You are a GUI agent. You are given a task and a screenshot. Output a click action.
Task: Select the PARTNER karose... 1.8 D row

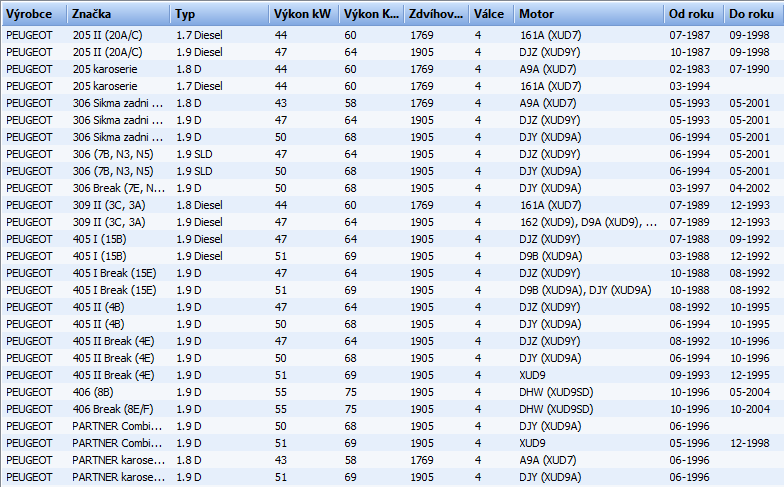(392, 460)
